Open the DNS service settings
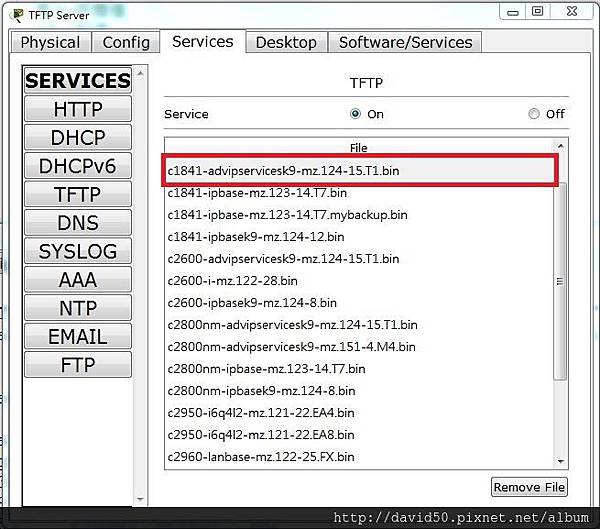This screenshot has width=600, height=529. pyautogui.click(x=78, y=222)
